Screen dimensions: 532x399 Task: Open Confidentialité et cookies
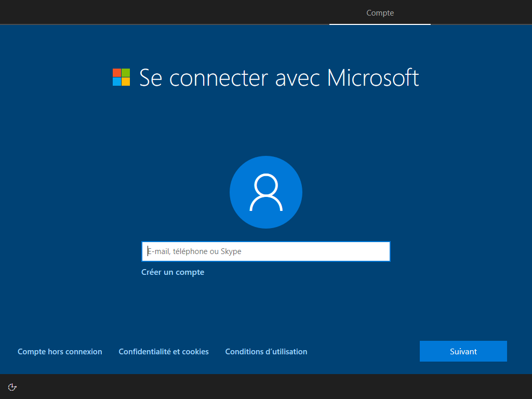(164, 352)
